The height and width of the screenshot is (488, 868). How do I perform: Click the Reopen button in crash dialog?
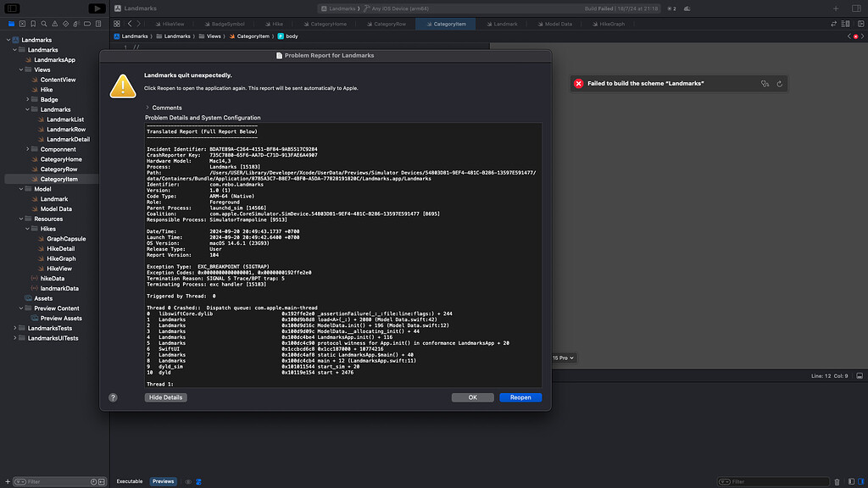click(x=520, y=397)
